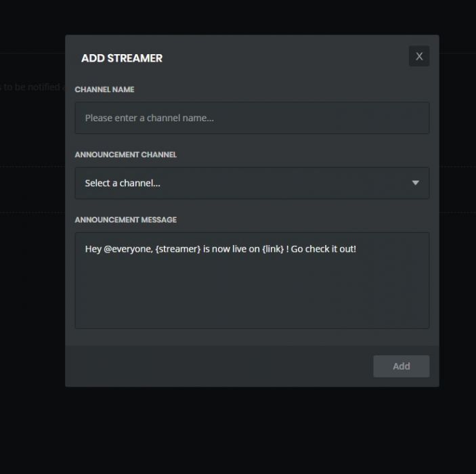Screen dimensions: 476x474
Task: Place cursor on {link} placeholder in message
Action: 272,249
